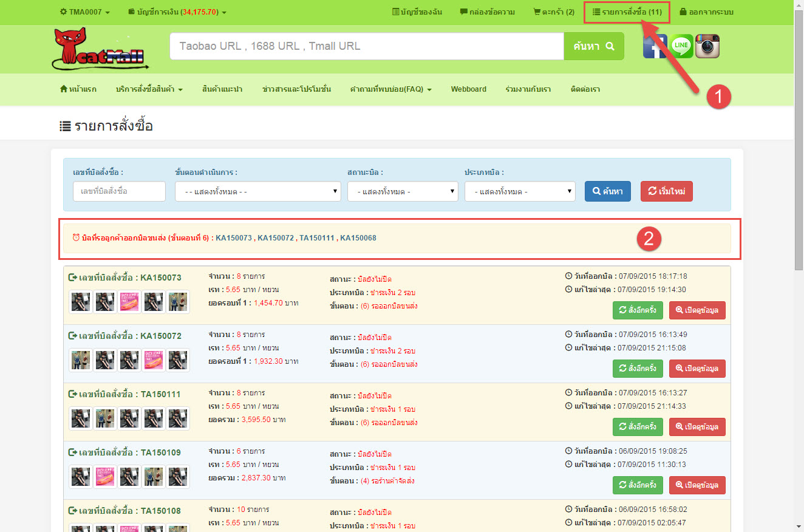Click the red เริ่มใหม่ reset button

(666, 191)
